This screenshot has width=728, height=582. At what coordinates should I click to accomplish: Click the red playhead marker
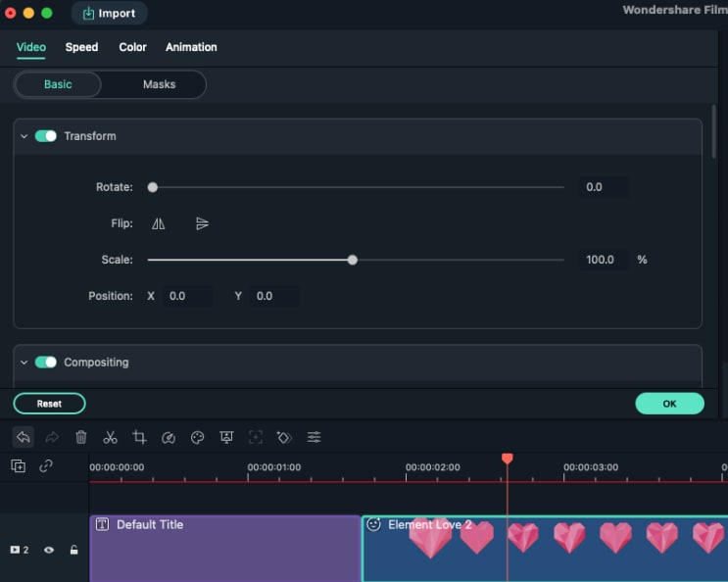(x=507, y=459)
